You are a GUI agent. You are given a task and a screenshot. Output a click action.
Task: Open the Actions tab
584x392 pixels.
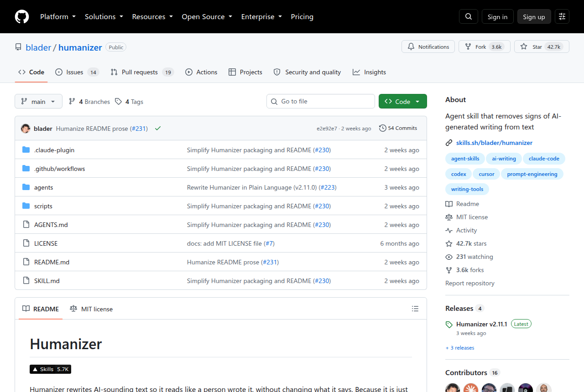tap(201, 72)
